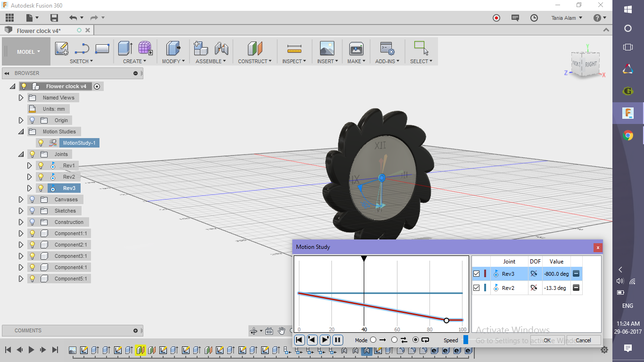644x362 pixels.
Task: Open the File menu dropdown
Action: click(33, 18)
